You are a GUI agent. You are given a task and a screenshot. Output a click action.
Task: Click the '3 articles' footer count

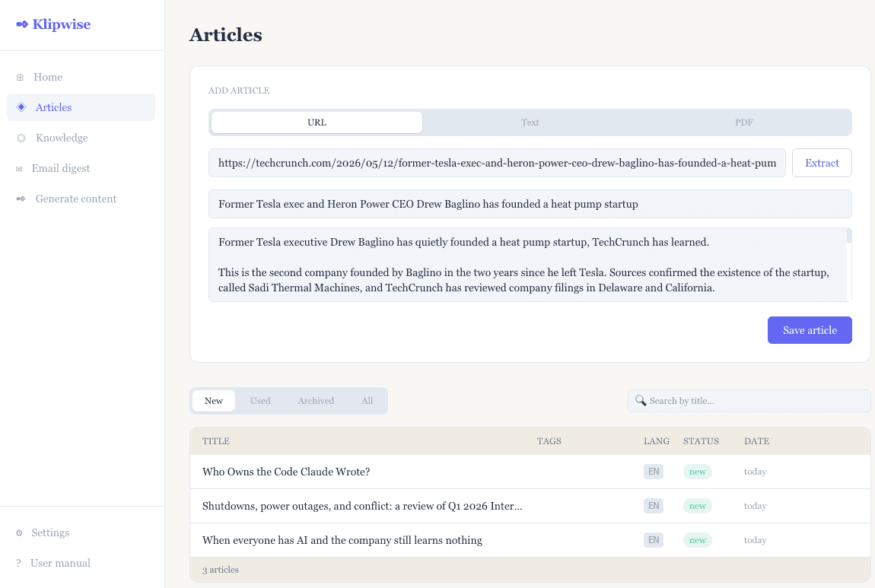(x=221, y=570)
